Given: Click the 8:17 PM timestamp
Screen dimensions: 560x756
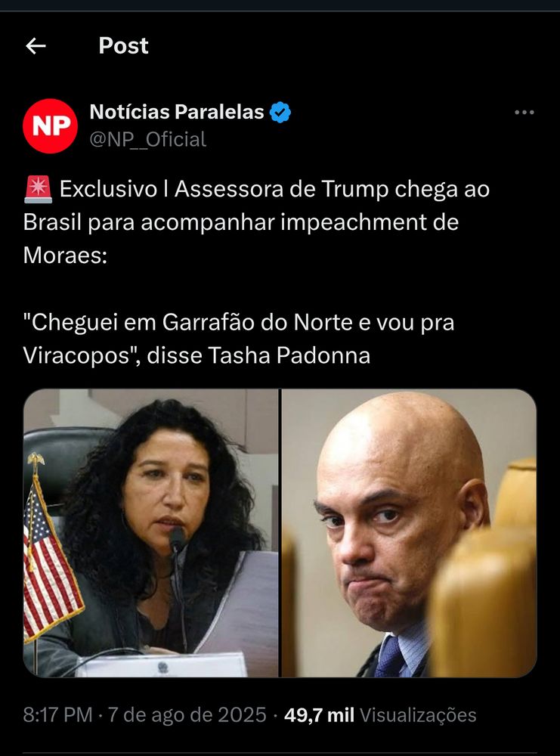Looking at the screenshot, I should pos(58,714).
